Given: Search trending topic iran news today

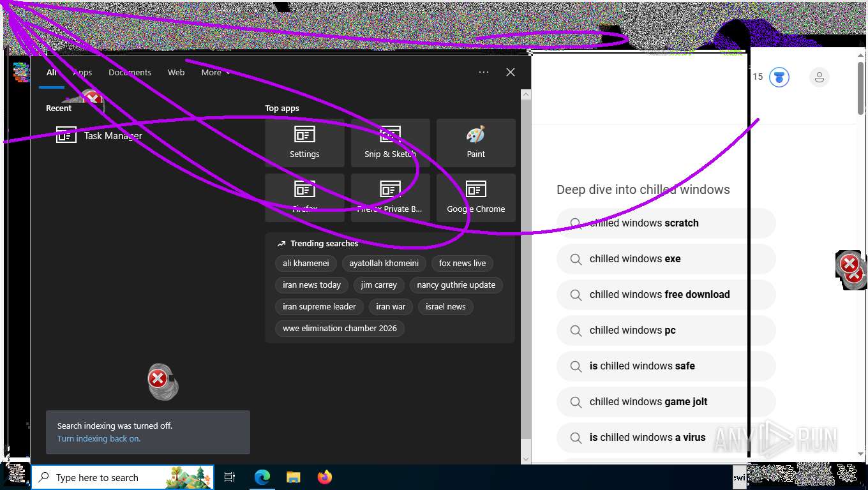Looking at the screenshot, I should (x=311, y=285).
